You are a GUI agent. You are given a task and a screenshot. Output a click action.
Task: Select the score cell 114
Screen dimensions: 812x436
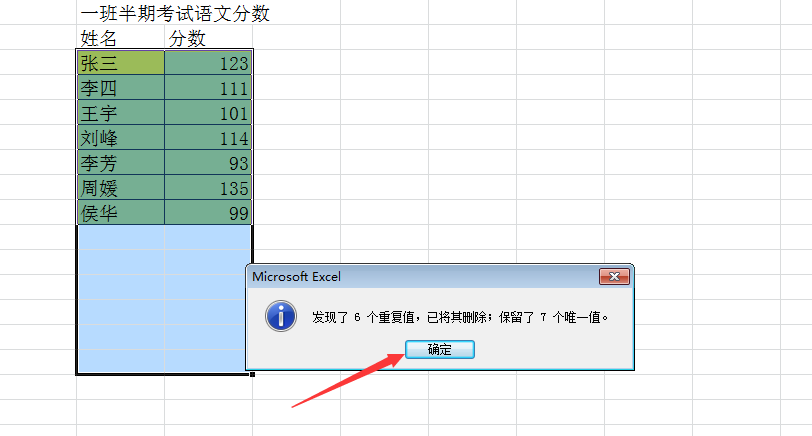208,138
